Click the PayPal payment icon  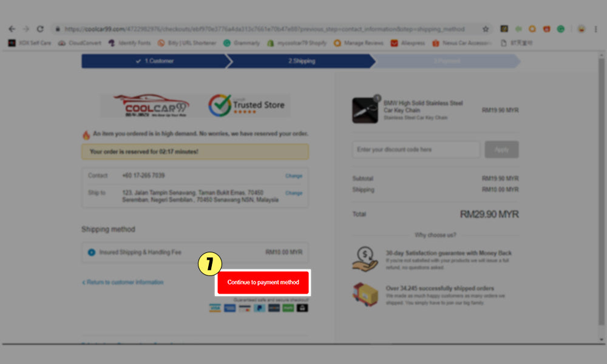pos(259,308)
